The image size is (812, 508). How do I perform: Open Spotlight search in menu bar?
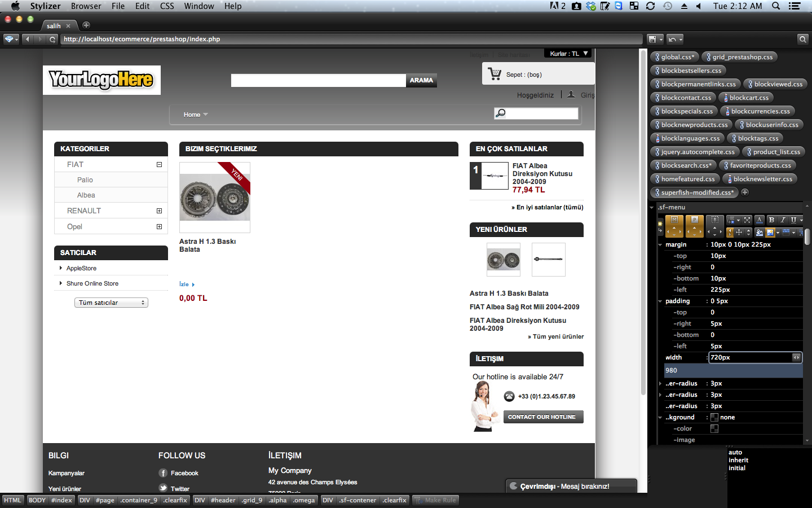point(776,6)
